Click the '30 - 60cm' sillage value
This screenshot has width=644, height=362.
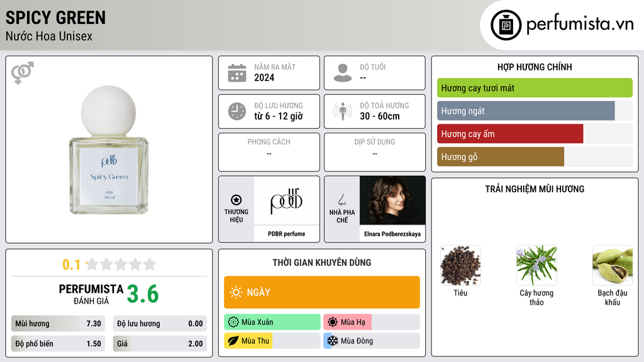(380, 116)
